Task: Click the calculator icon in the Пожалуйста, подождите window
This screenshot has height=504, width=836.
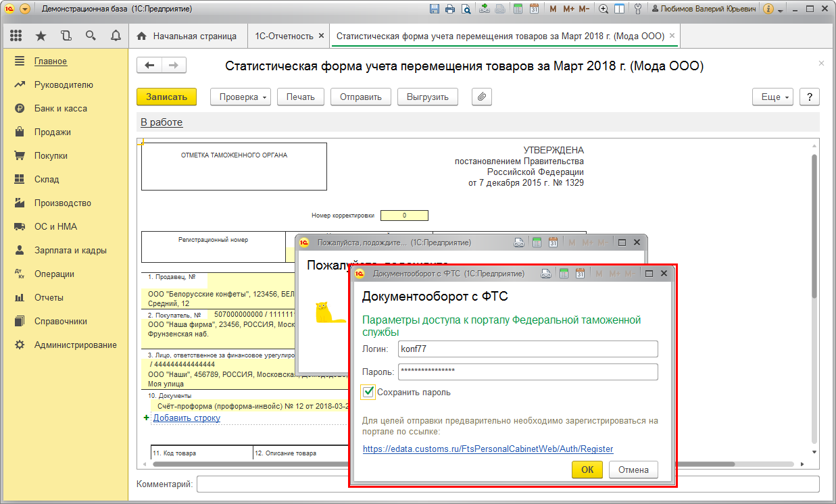Action: click(x=537, y=243)
